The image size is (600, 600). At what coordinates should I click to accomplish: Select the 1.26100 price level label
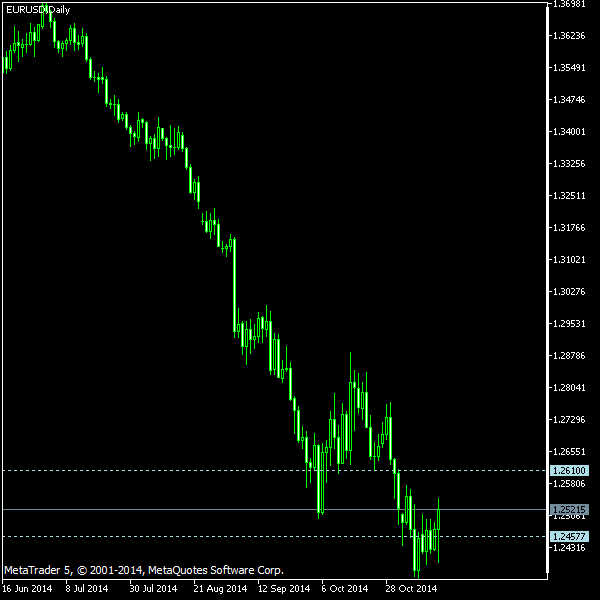pyautogui.click(x=569, y=470)
